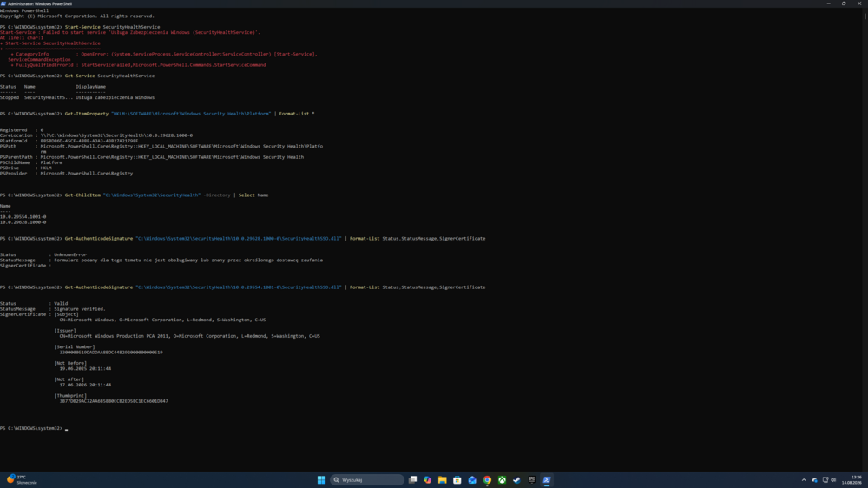
Task: Click the 'Registered : 0' line
Action: [22, 129]
